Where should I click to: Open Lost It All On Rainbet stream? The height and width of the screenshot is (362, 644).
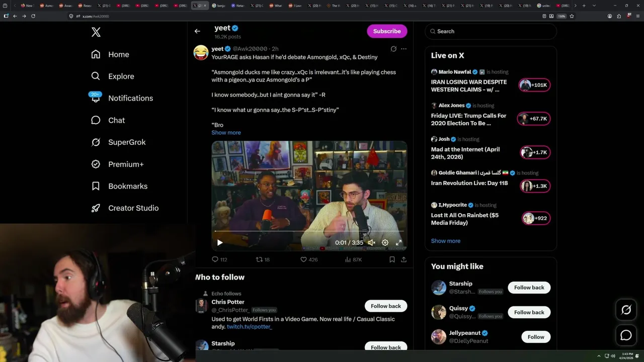(465, 219)
